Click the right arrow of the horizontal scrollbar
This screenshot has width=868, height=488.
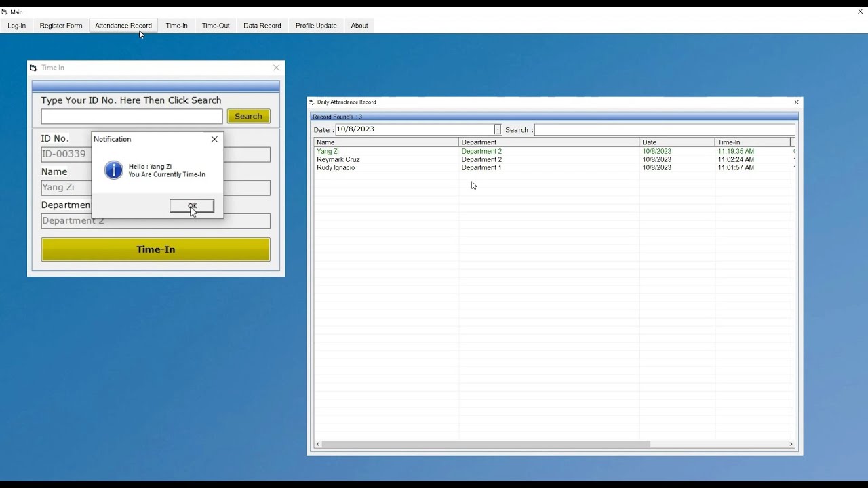[791, 444]
